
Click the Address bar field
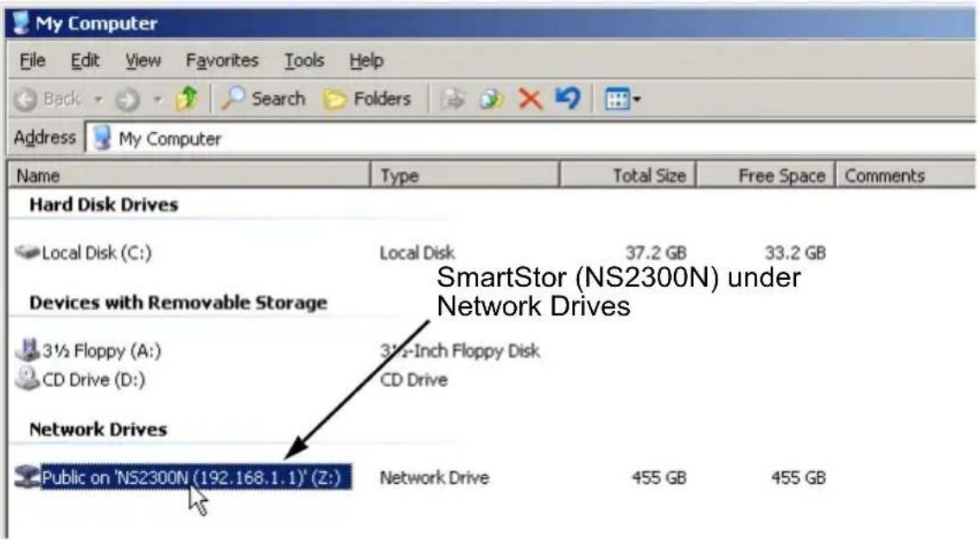[x=530, y=138]
